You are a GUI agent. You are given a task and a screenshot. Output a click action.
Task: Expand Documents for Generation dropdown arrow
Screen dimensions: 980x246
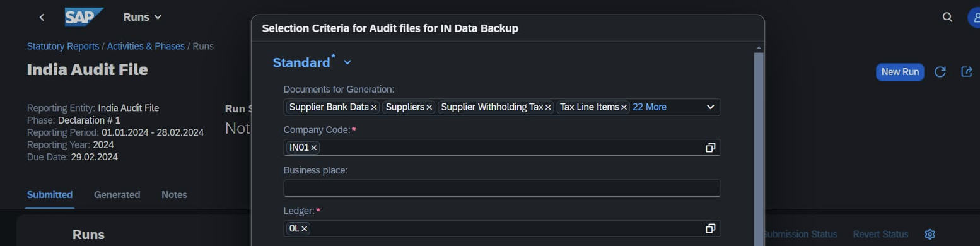coord(710,107)
